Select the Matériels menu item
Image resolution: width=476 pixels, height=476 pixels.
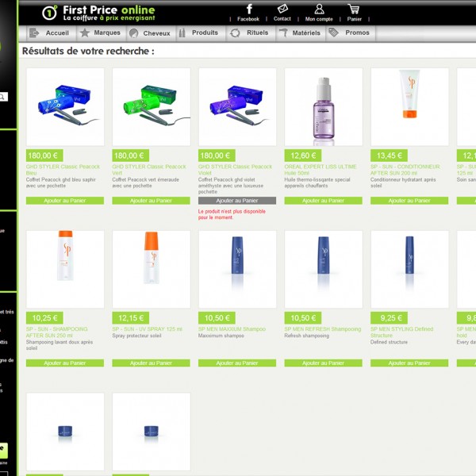[300, 33]
